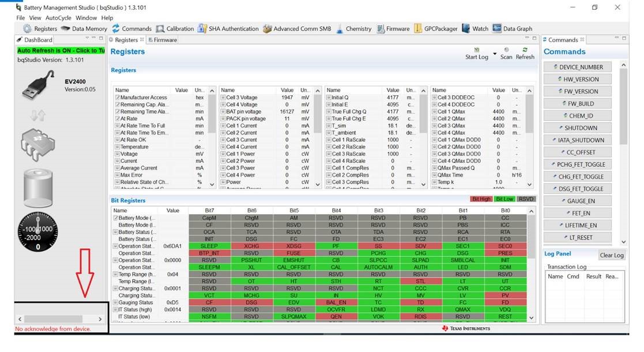Click the Auto Refresh is ON banner

[61, 51]
